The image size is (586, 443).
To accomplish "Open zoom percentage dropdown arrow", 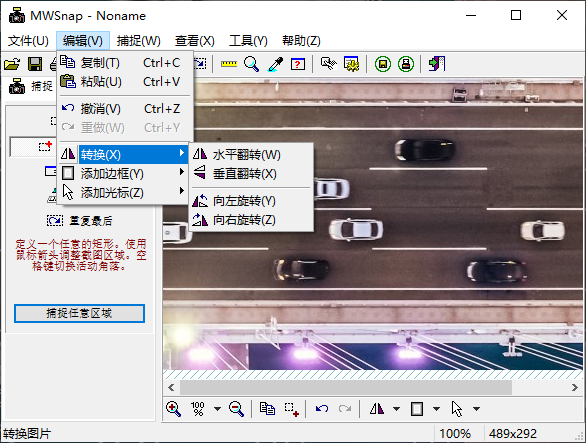I will 217,409.
